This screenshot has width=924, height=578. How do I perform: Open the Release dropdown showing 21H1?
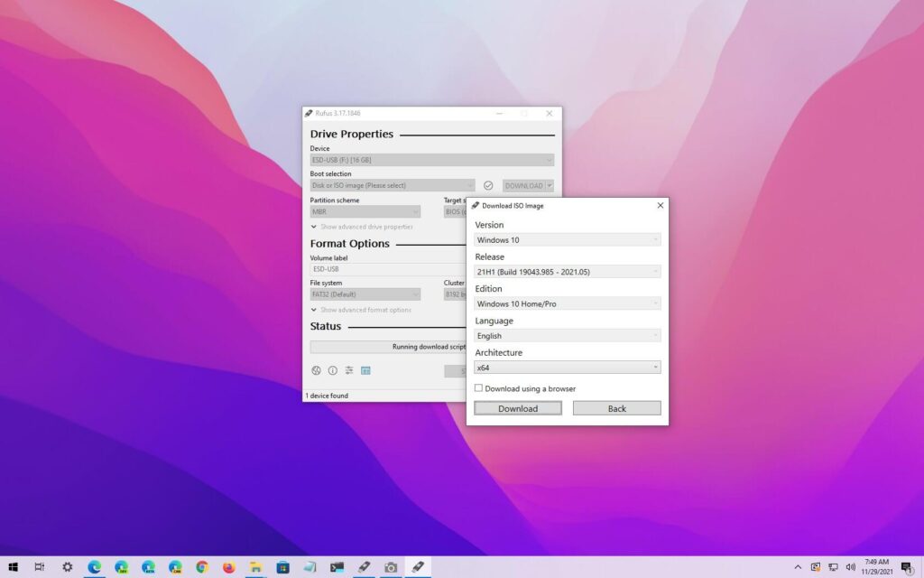pos(567,271)
